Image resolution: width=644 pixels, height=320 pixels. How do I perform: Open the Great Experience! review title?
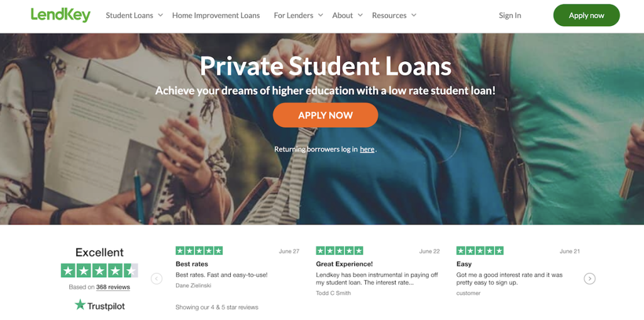pyautogui.click(x=344, y=264)
